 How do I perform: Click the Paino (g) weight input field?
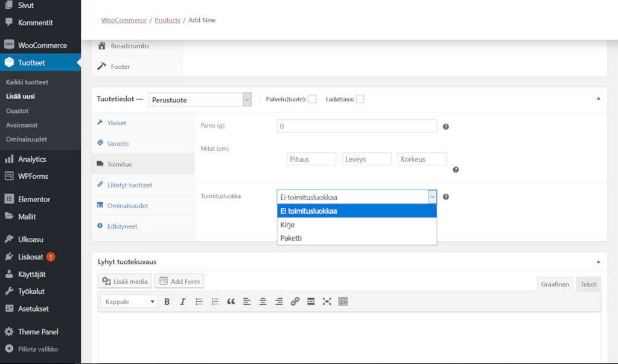[x=357, y=126]
